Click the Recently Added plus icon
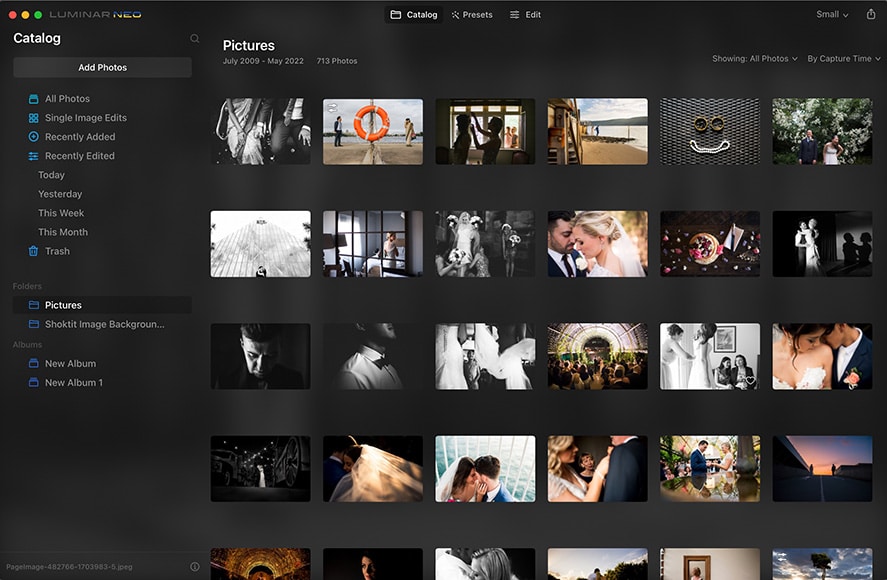The height and width of the screenshot is (580, 887). [33, 136]
